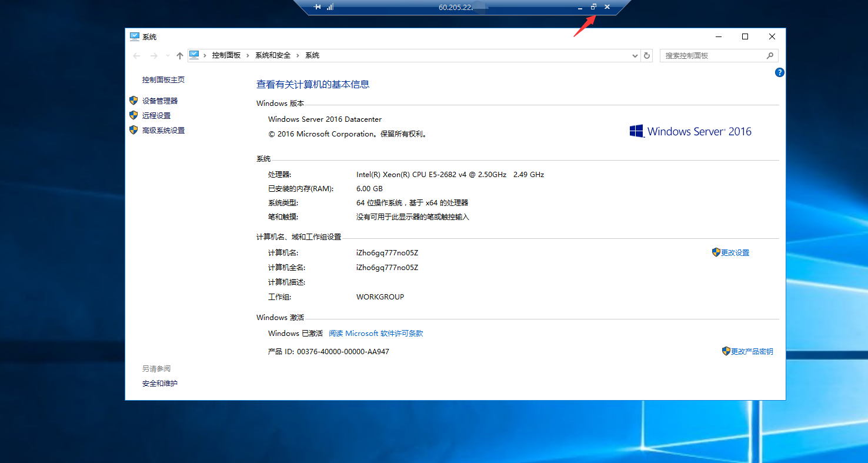Maximize the System window
Image resolution: width=868 pixels, height=463 pixels.
click(745, 36)
